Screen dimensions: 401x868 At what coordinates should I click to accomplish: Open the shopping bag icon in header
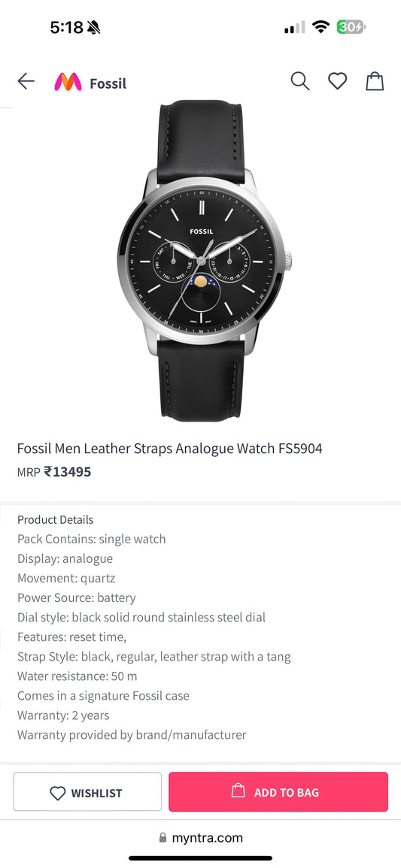click(x=375, y=81)
